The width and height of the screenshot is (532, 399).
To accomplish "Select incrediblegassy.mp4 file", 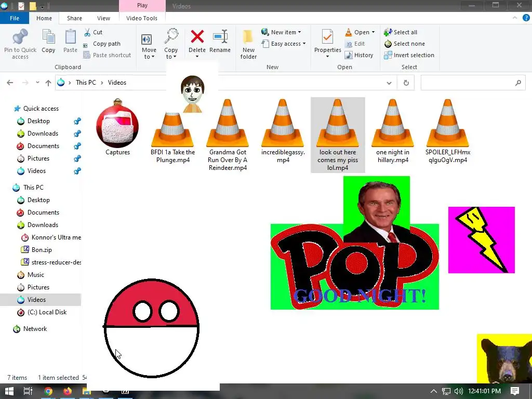I will pyautogui.click(x=283, y=131).
